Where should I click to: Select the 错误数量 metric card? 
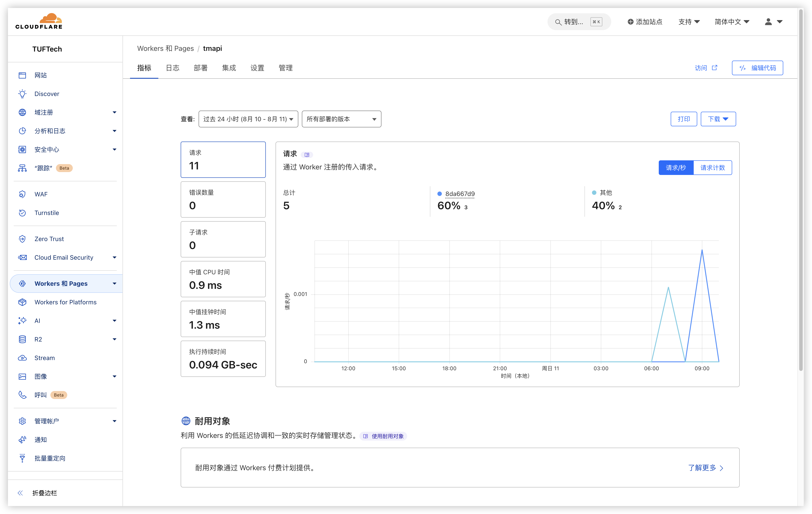pyautogui.click(x=223, y=199)
